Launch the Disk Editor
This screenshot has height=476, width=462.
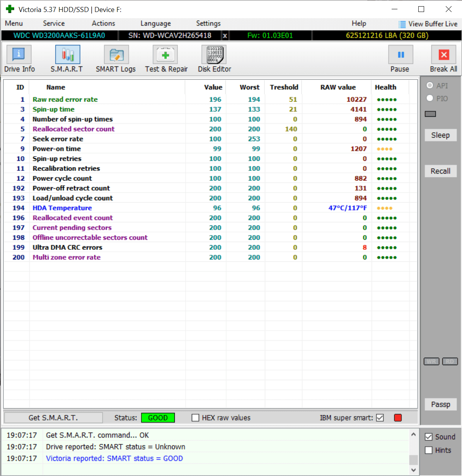pyautogui.click(x=214, y=55)
